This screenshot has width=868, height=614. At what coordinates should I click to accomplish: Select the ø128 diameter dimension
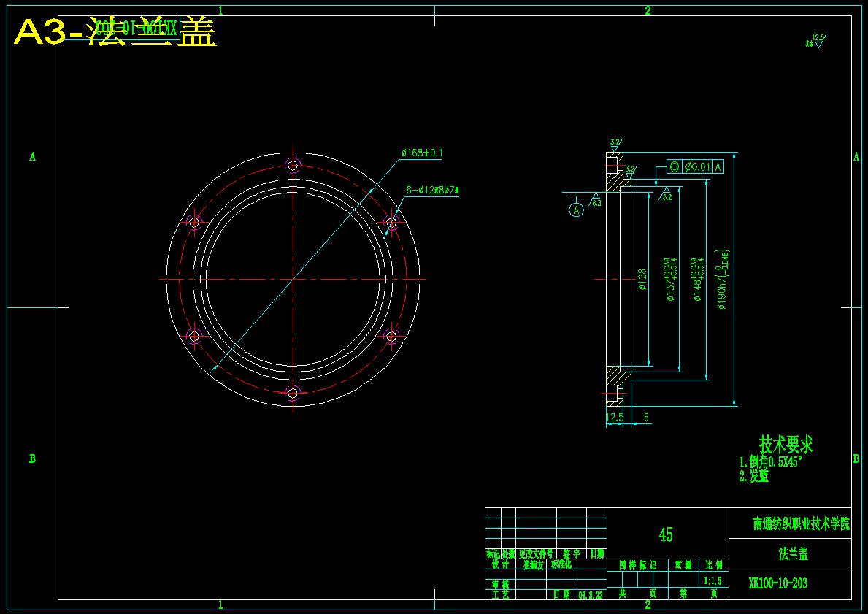coord(642,279)
